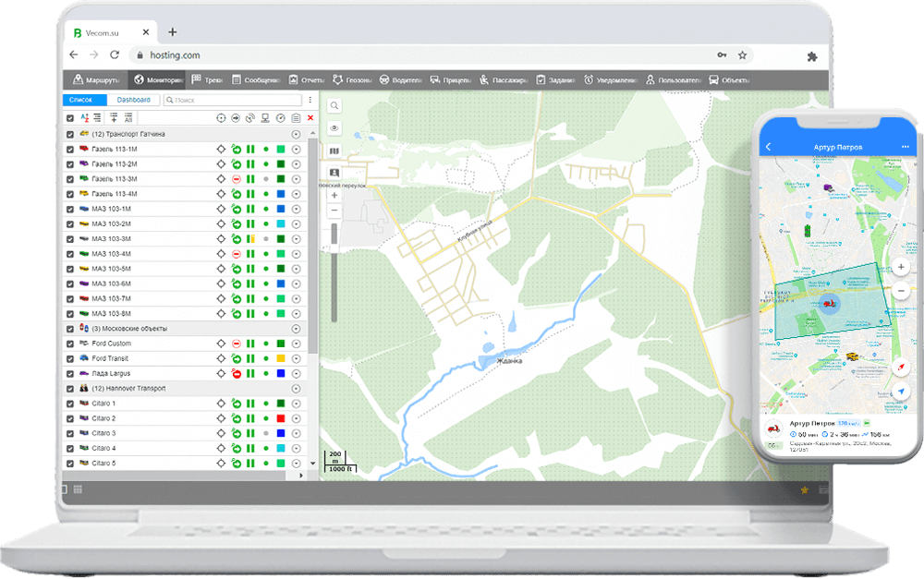Click the locate target icon for МАЗ 103-7М
Screen dimensions: 924x579
click(221, 298)
